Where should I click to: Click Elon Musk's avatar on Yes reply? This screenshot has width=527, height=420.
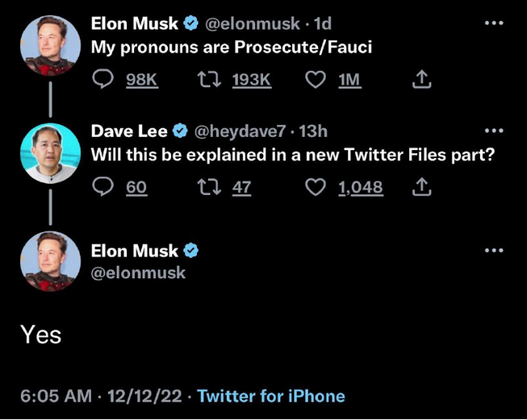(50, 260)
